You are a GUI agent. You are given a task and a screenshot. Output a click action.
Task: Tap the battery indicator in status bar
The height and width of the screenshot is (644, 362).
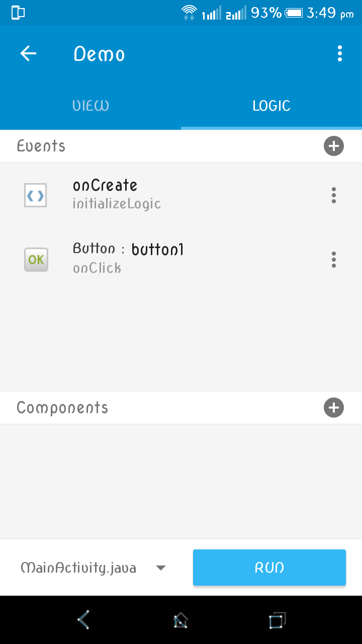[x=293, y=13]
